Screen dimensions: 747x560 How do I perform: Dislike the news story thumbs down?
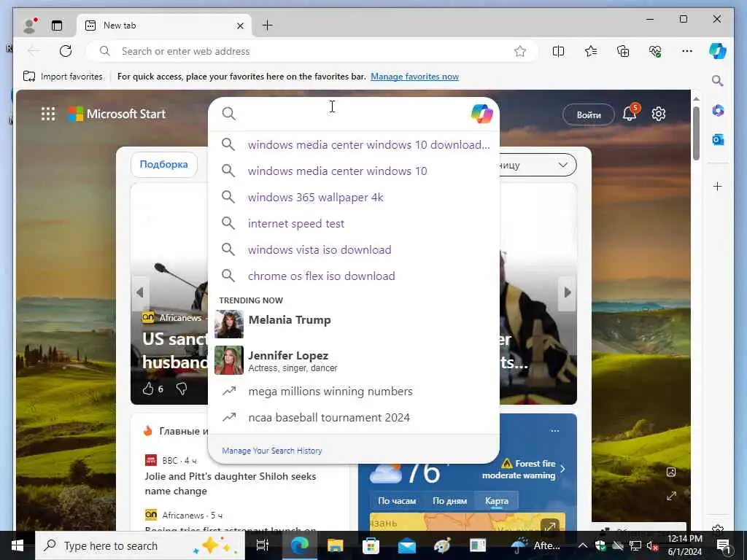click(182, 389)
